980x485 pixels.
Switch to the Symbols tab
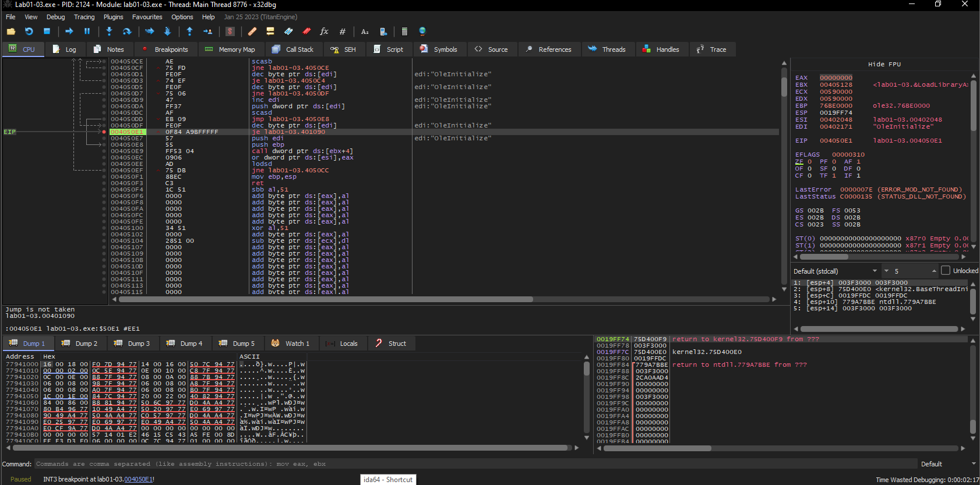tap(439, 49)
